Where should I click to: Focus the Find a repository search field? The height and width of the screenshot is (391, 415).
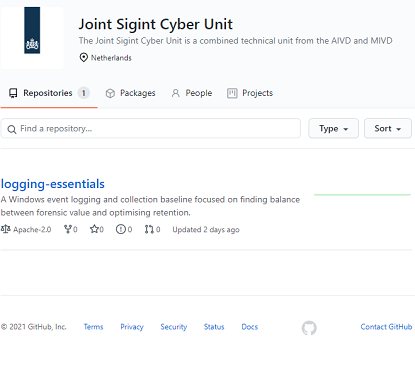point(151,128)
